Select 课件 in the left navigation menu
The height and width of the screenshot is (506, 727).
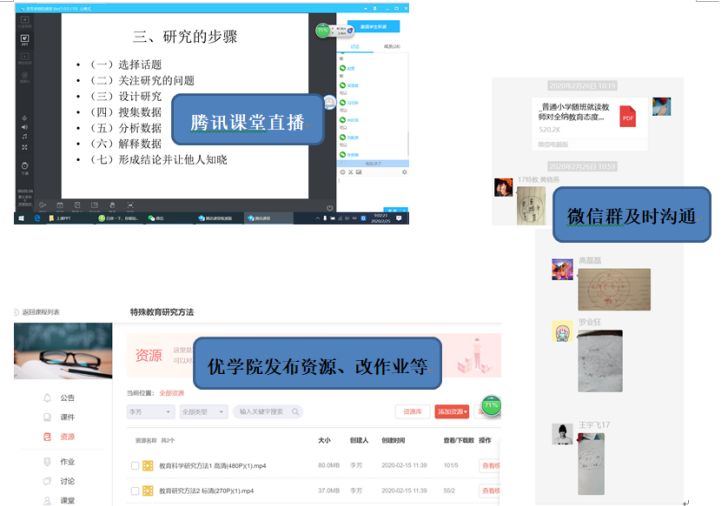67,417
